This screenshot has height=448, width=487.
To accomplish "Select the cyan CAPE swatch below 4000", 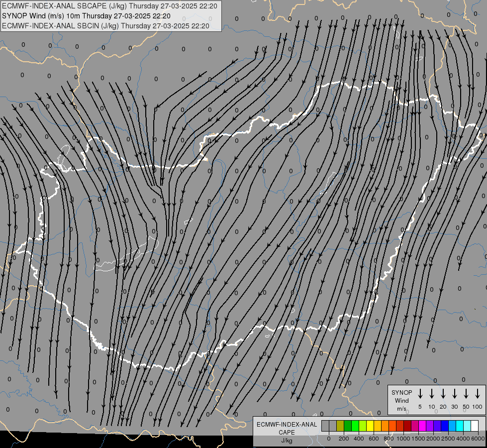I will pos(460,426).
